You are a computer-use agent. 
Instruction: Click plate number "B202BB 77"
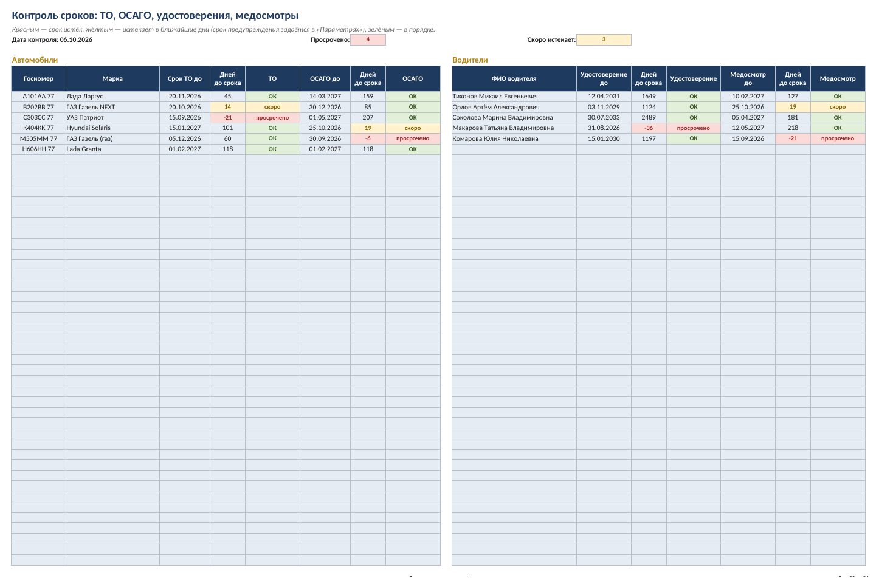[x=38, y=108]
